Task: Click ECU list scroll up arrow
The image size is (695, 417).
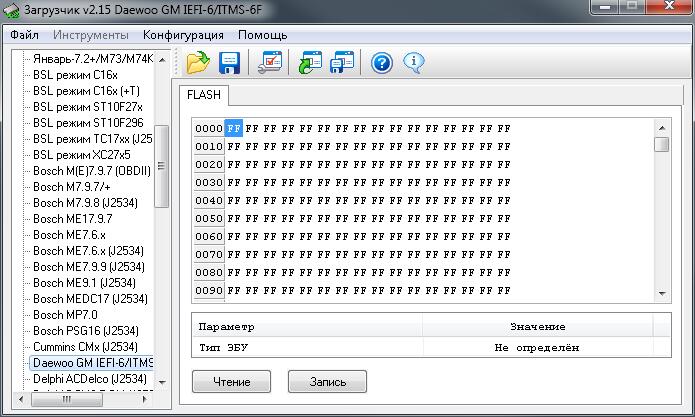Action: [162, 59]
